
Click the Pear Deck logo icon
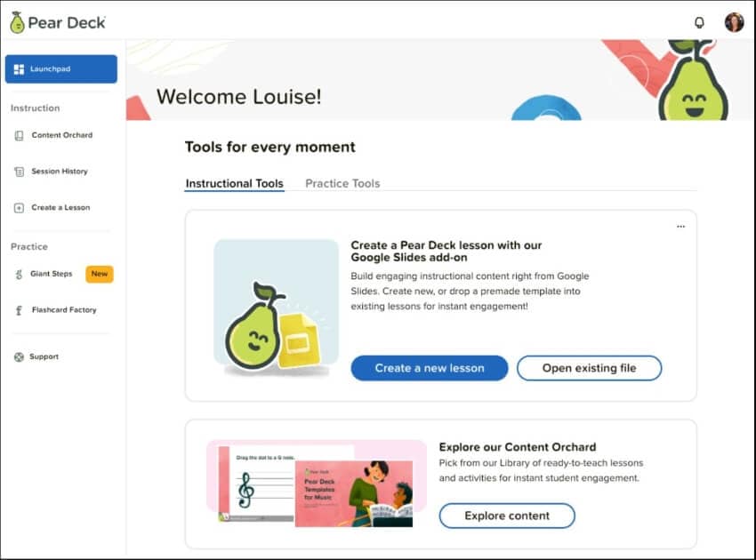[x=17, y=22]
